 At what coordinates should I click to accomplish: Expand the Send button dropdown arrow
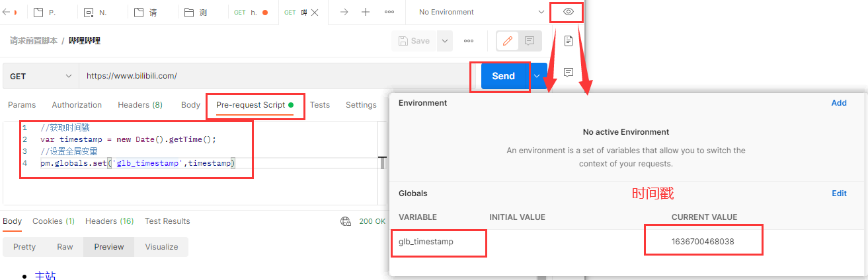tap(537, 76)
